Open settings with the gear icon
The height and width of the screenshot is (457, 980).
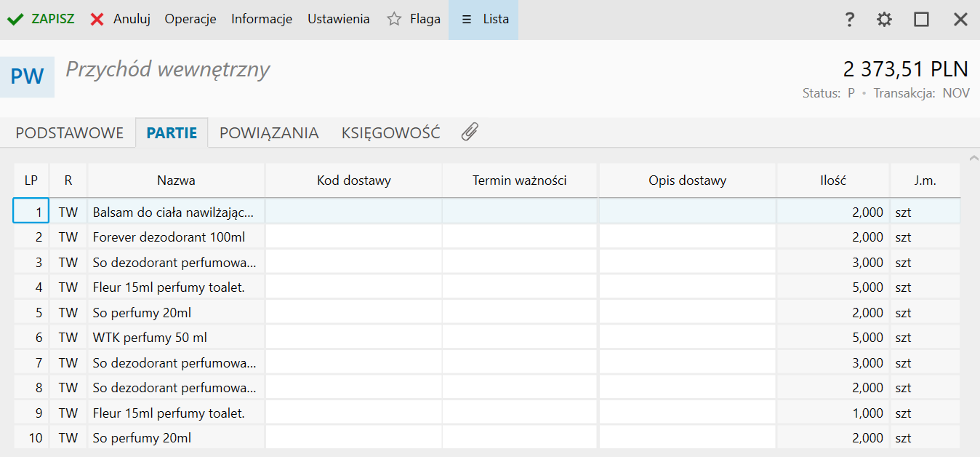click(884, 20)
